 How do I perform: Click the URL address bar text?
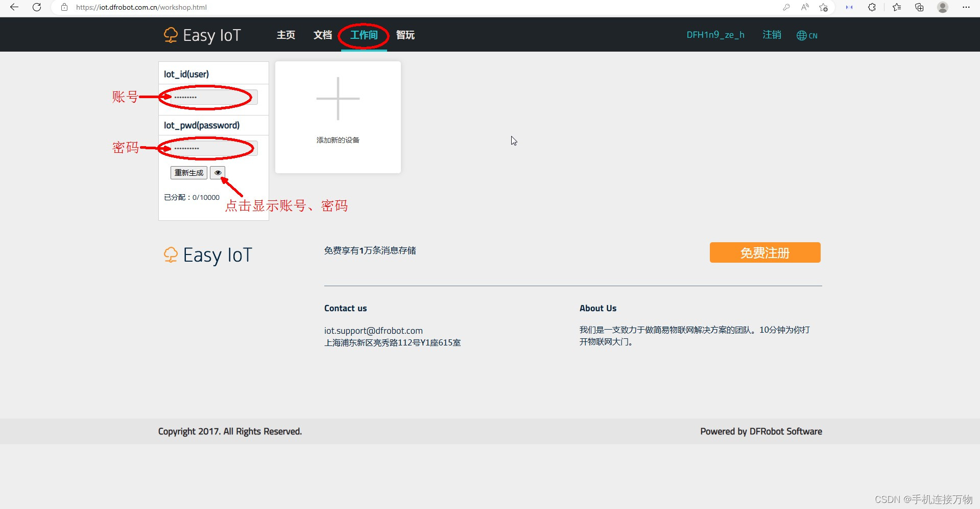click(x=141, y=7)
